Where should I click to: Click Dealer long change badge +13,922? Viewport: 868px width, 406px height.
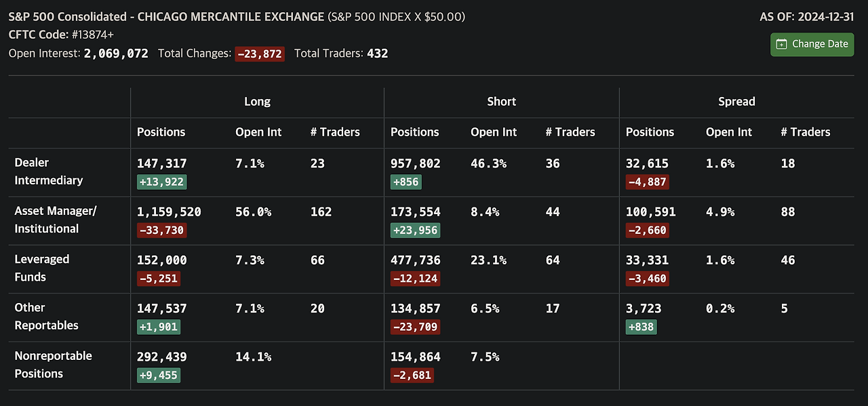point(161,182)
